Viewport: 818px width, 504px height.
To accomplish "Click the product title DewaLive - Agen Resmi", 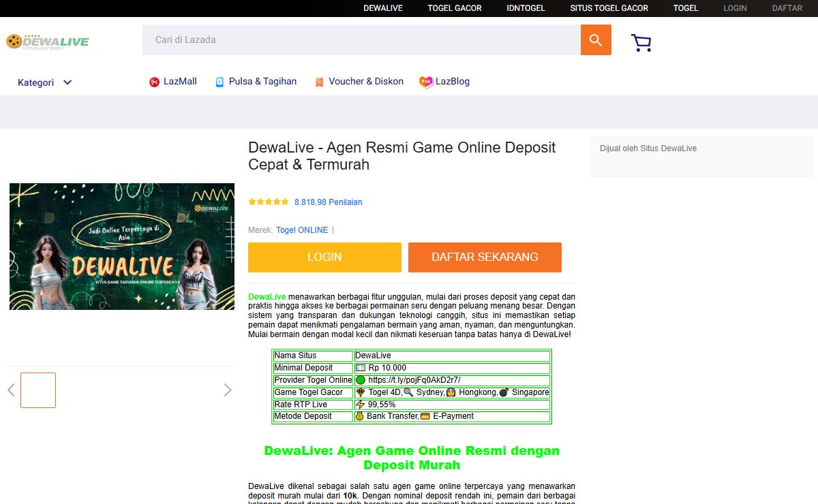I will (402, 156).
